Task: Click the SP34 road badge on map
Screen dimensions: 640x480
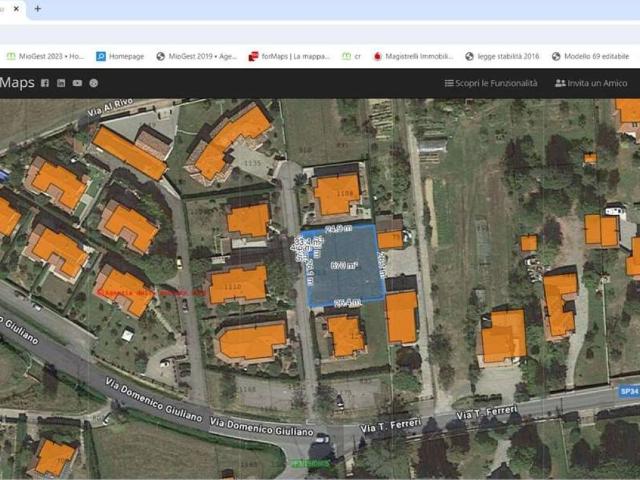Action: coord(628,391)
